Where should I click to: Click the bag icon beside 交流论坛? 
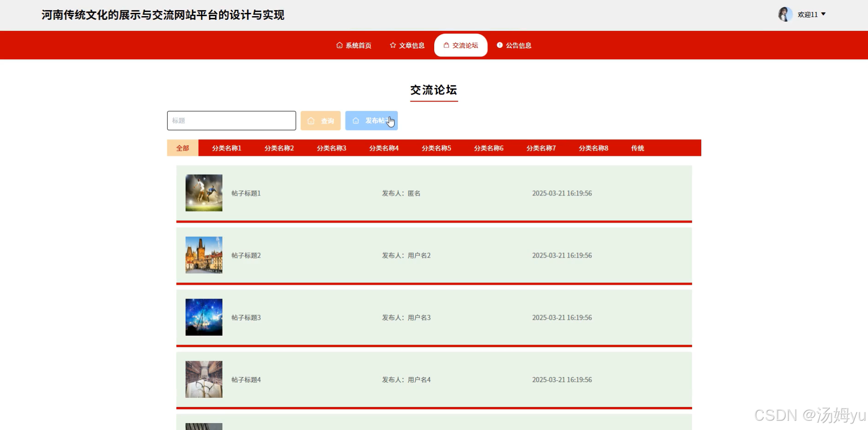(446, 45)
